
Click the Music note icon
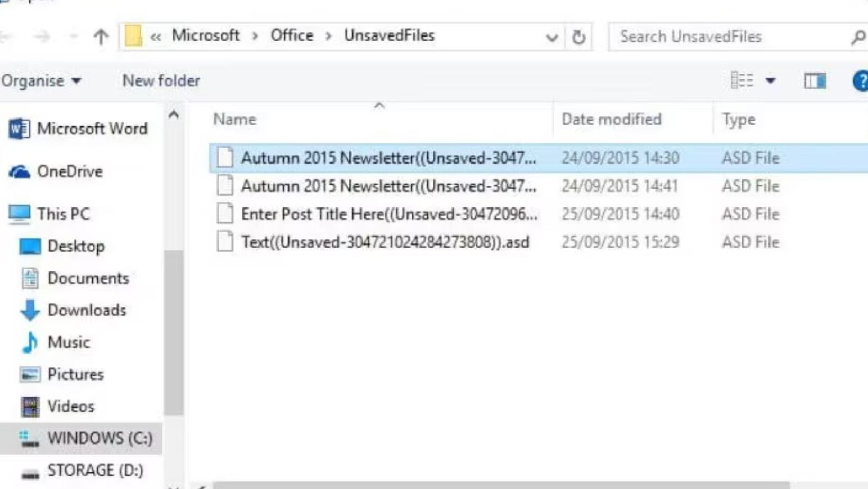point(30,342)
